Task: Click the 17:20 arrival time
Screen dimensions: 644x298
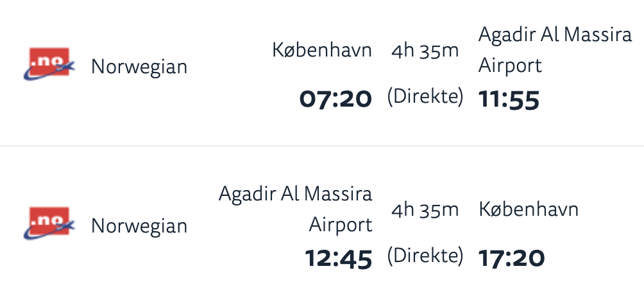Action: [x=512, y=258]
